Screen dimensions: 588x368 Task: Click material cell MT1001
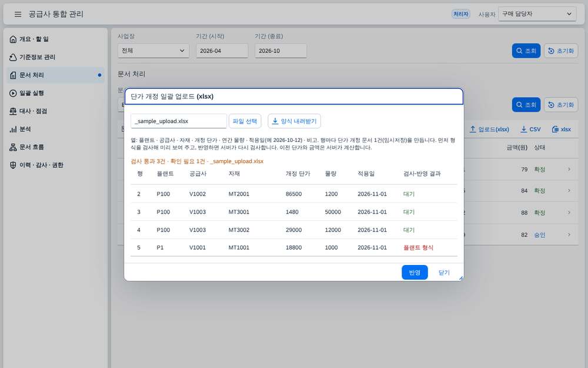239,247
